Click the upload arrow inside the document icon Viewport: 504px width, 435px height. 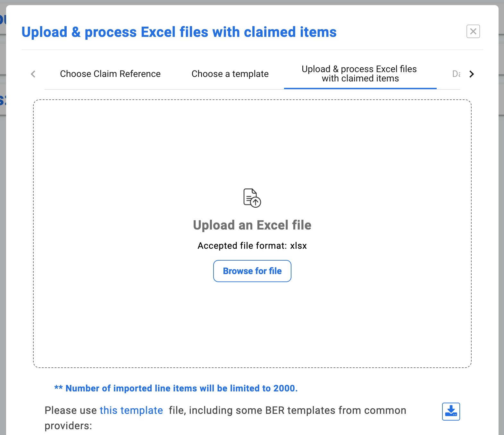click(x=256, y=202)
